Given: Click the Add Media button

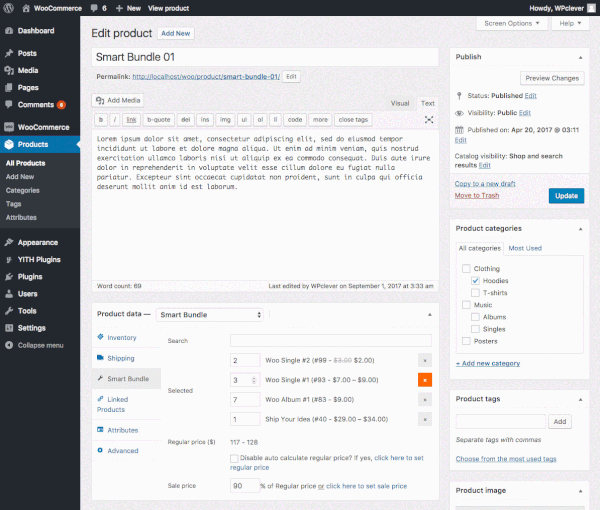Looking at the screenshot, I should click(x=118, y=100).
